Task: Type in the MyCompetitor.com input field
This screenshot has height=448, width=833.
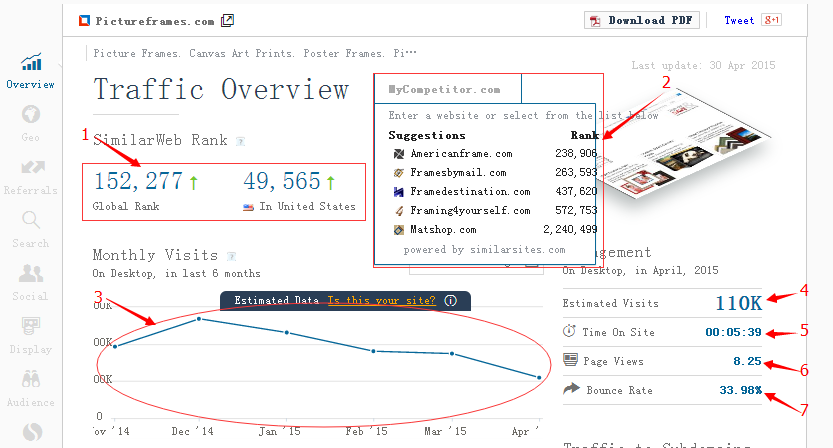Action: pos(450,89)
